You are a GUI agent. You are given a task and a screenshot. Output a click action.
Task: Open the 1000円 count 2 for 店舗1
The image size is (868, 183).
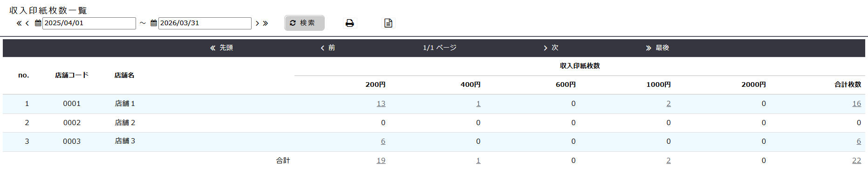click(x=669, y=104)
